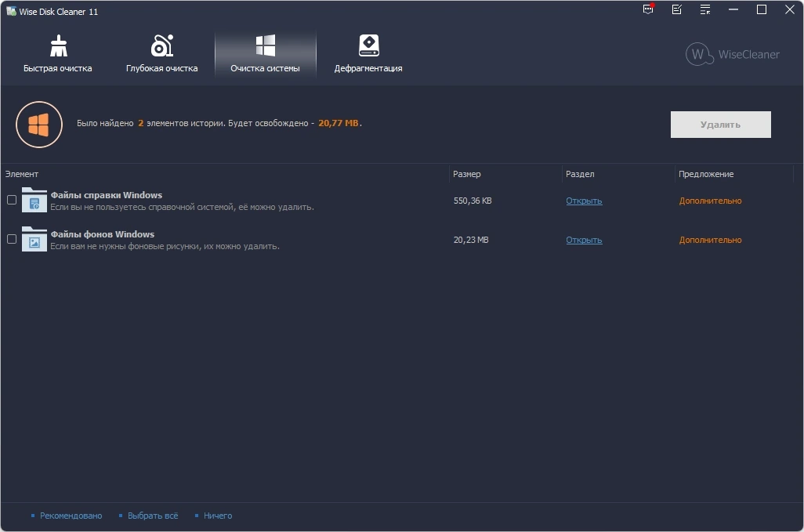Click the Элемент column header
This screenshot has height=532, width=804.
pyautogui.click(x=225, y=174)
